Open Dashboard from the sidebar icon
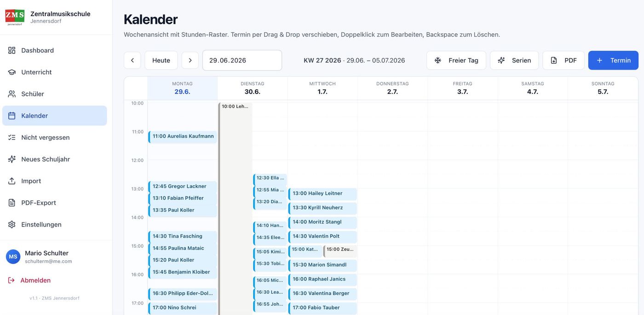644x315 pixels. coord(12,50)
